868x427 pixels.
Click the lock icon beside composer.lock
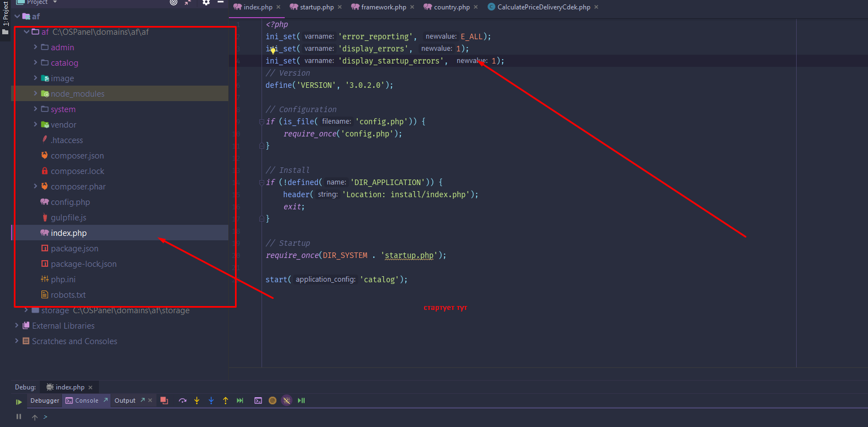click(45, 171)
